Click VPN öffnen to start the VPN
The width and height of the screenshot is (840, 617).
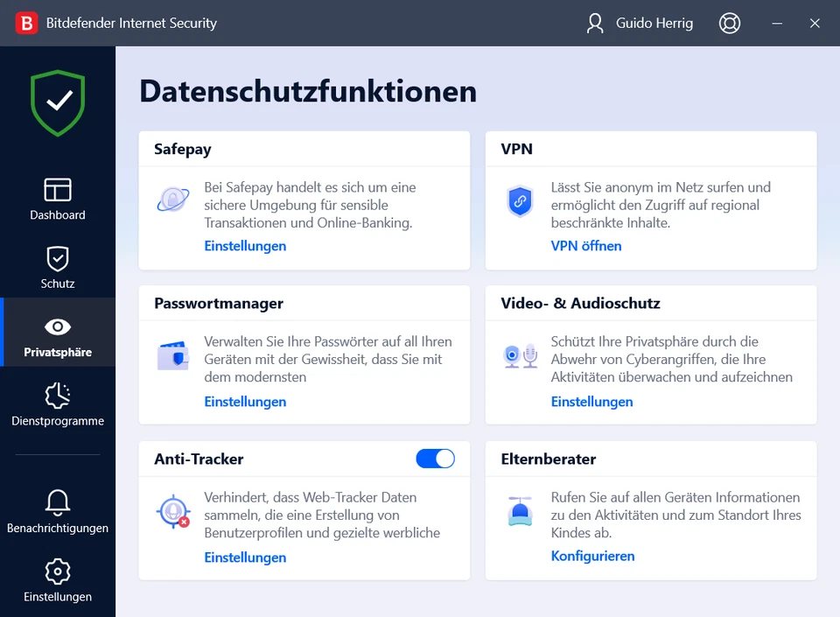coord(584,246)
